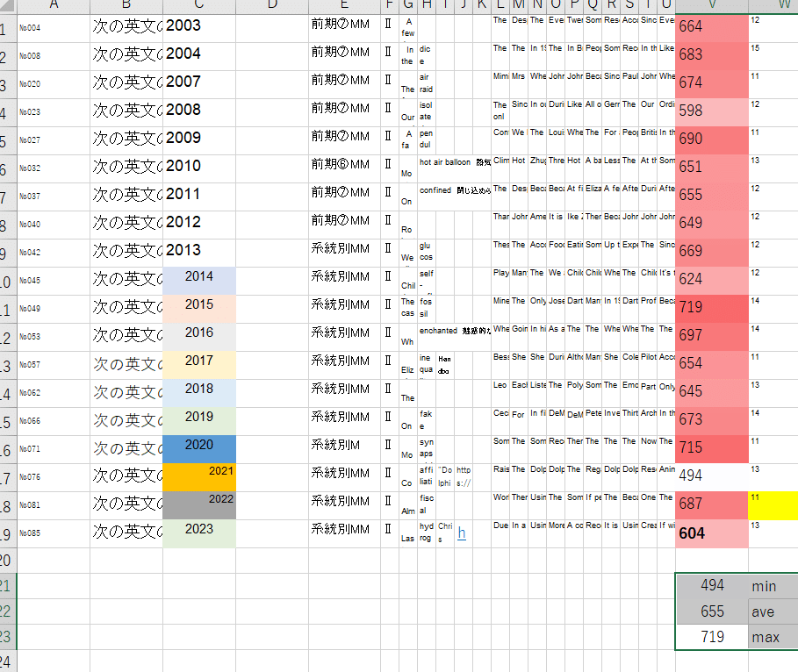Select the yellow 2017 cell
798x672 pixels.
(199, 365)
